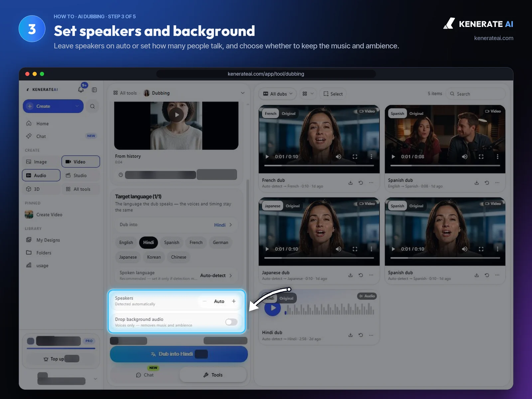Expand the Dubbing tool chevron
Image resolution: width=532 pixels, height=399 pixels.
(243, 93)
